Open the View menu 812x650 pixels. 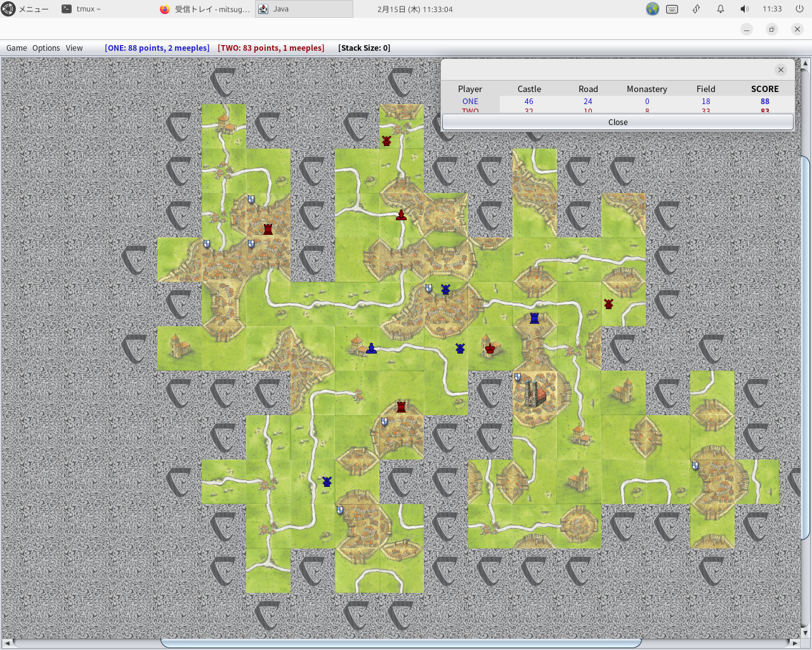pos(74,48)
